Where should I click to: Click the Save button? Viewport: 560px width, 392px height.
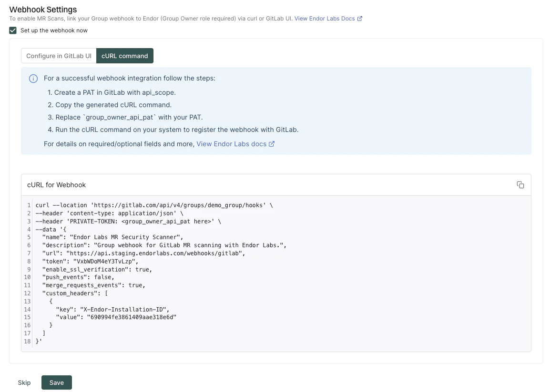[x=56, y=382]
